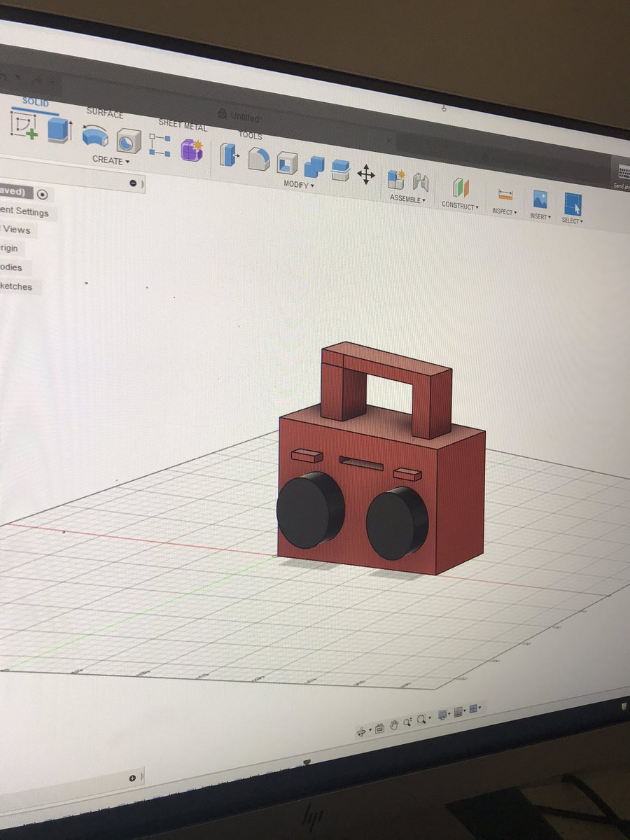
Task: Open the CONSTRUCT dropdown menu
Action: click(x=460, y=206)
